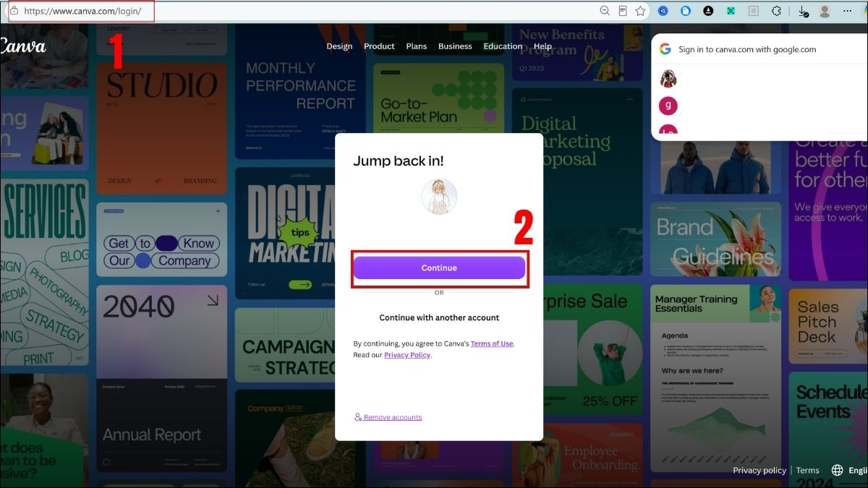The height and width of the screenshot is (488, 868).
Task: Bookmark this page with star icon
Action: [x=640, y=11]
